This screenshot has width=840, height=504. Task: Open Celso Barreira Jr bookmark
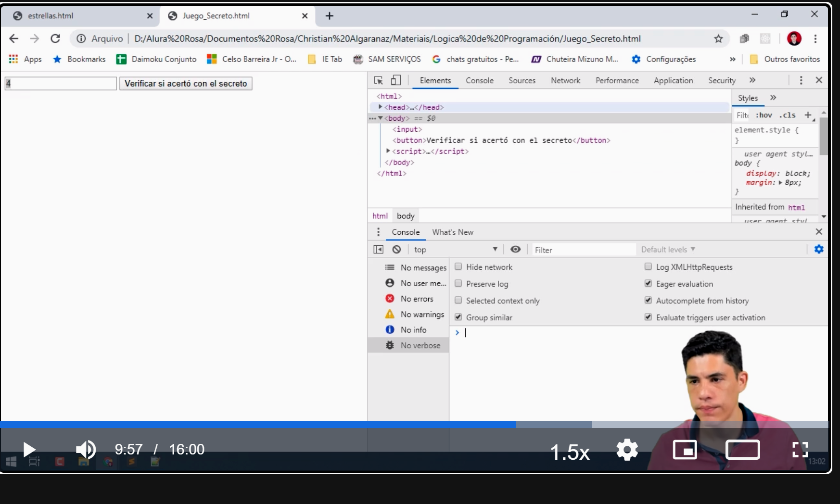252,59
